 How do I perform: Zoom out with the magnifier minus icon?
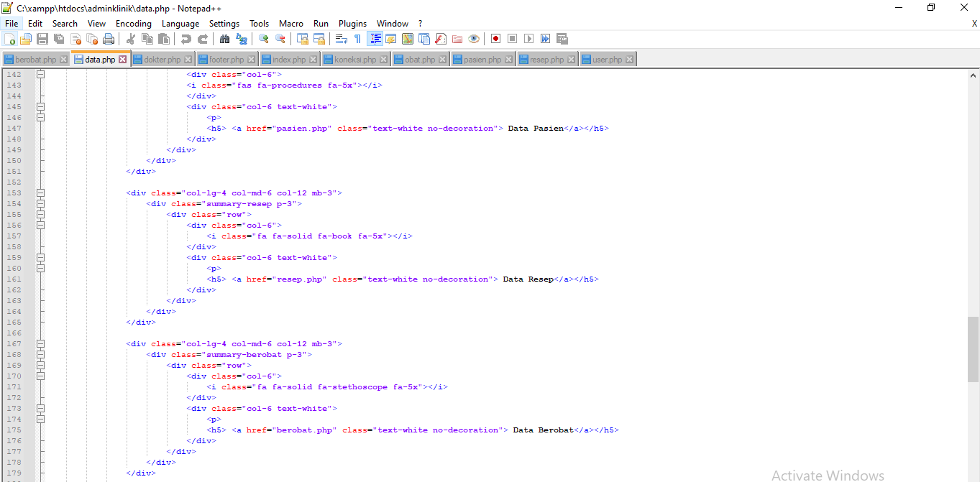280,39
